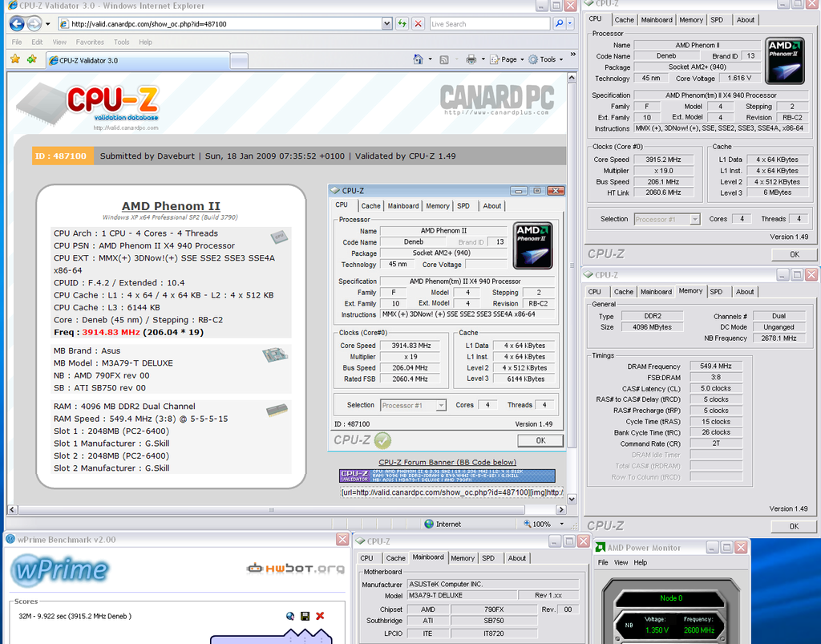Image resolution: width=821 pixels, height=644 pixels.
Task: Open the Favorites menu in Internet Explorer
Action: tap(90, 42)
